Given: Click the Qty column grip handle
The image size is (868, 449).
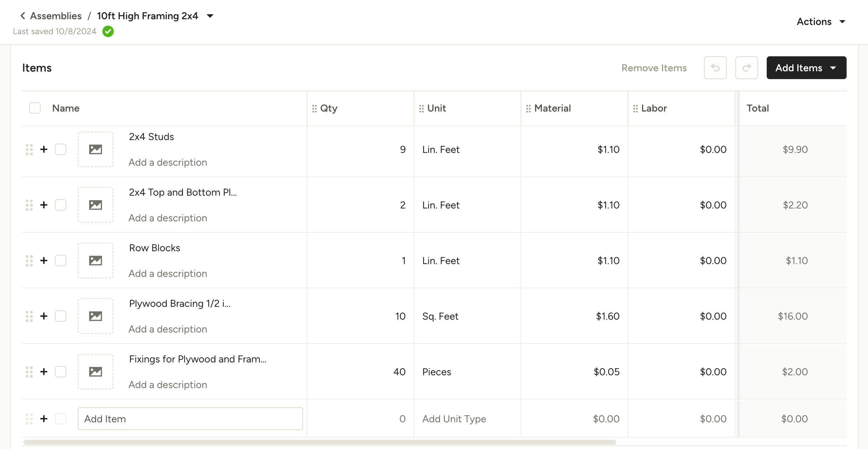Looking at the screenshot, I should point(314,109).
